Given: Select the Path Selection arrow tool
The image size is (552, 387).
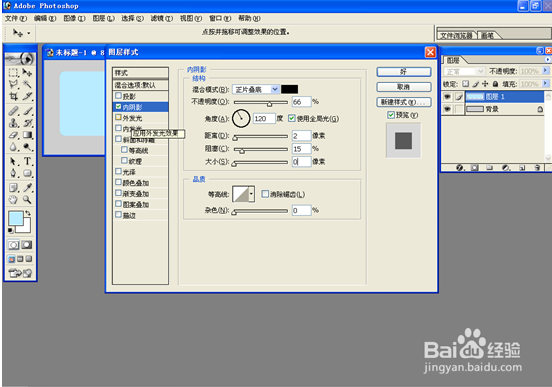Looking at the screenshot, I should point(13,162).
